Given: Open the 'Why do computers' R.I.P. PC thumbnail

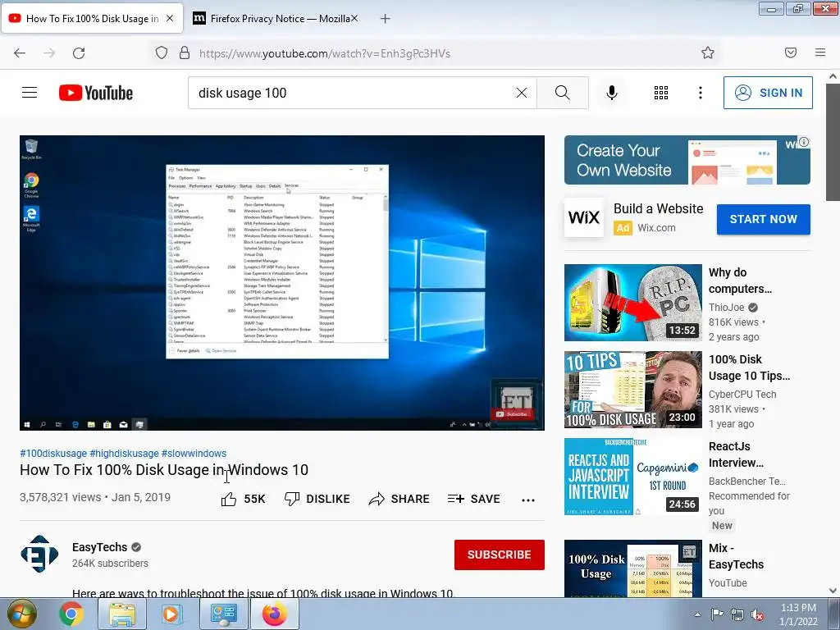Looking at the screenshot, I should point(632,303).
